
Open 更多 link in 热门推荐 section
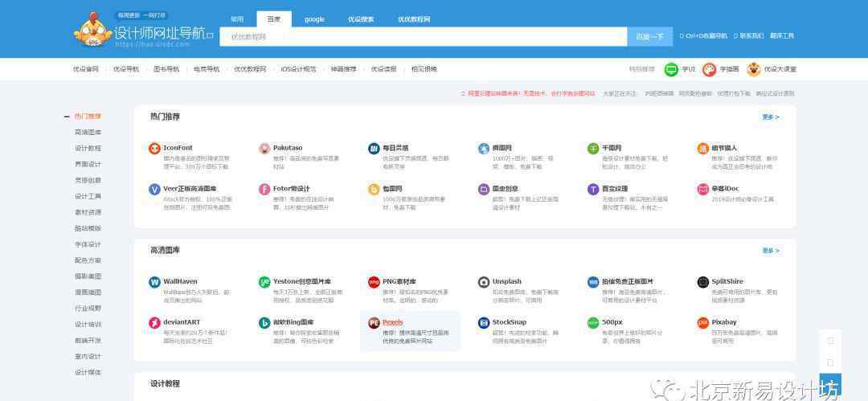pyautogui.click(x=771, y=117)
